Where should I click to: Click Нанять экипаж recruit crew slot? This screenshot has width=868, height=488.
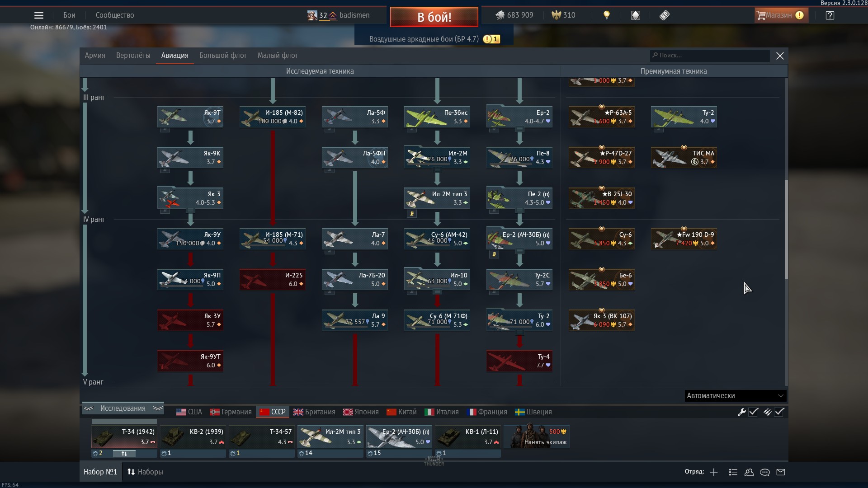(537, 436)
